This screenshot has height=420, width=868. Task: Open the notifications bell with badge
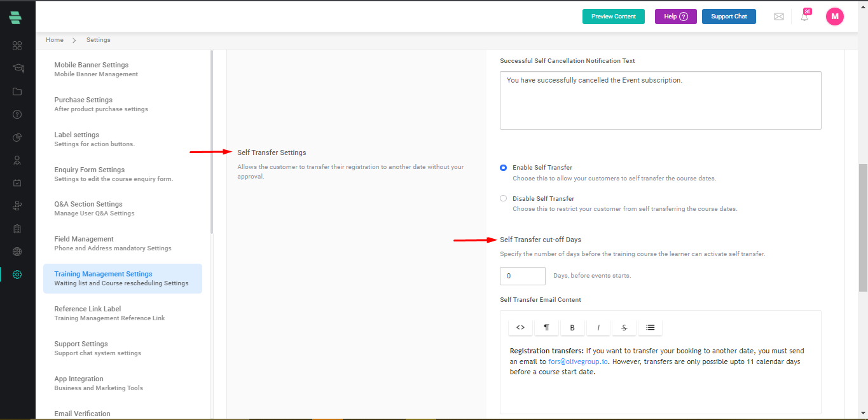coord(804,17)
